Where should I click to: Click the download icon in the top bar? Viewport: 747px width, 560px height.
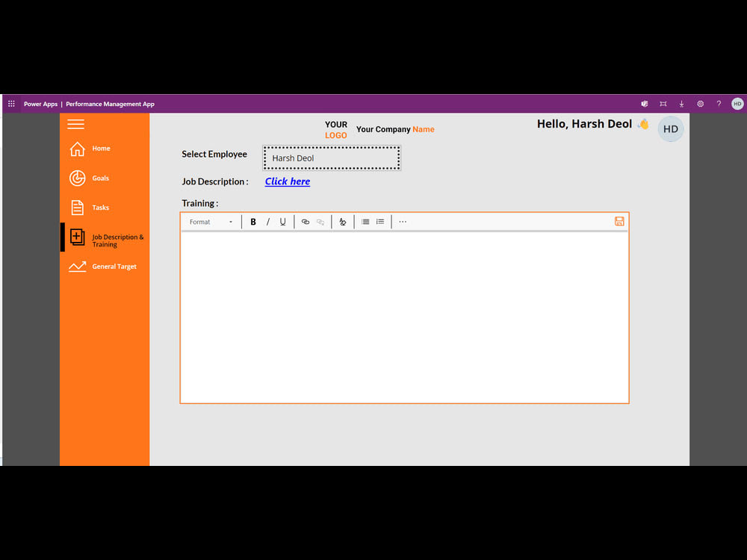tap(681, 104)
